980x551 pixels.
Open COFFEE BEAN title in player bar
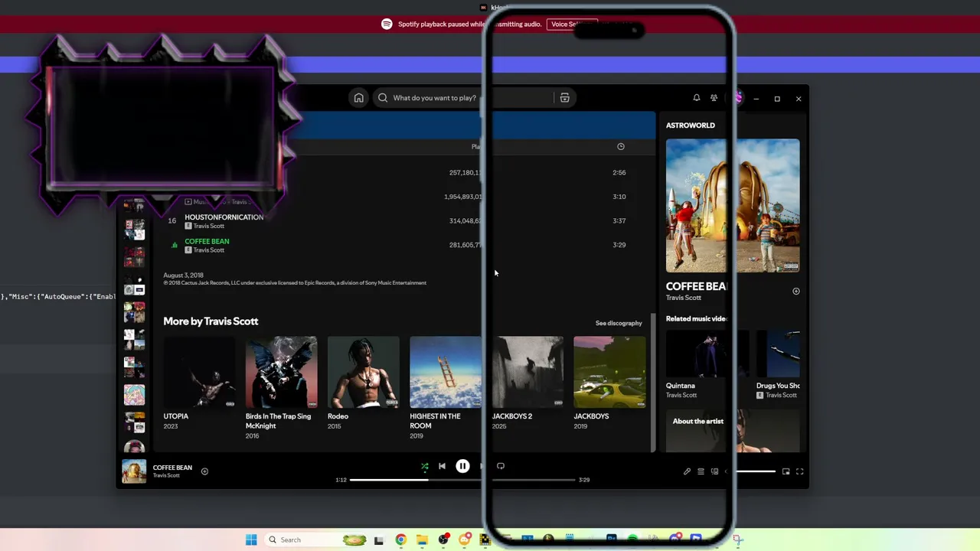[172, 468]
